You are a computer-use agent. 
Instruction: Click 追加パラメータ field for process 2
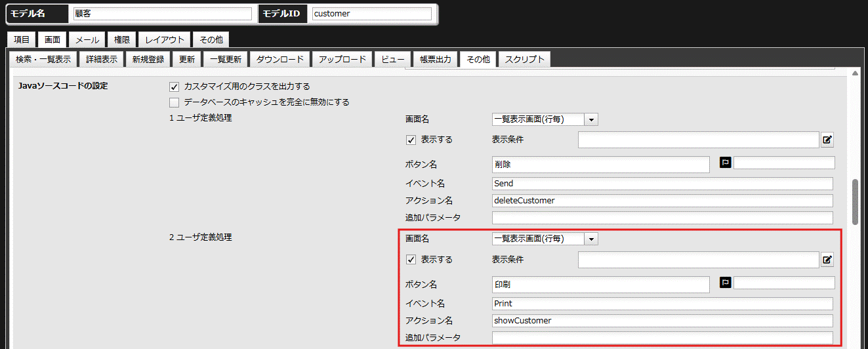coord(663,338)
